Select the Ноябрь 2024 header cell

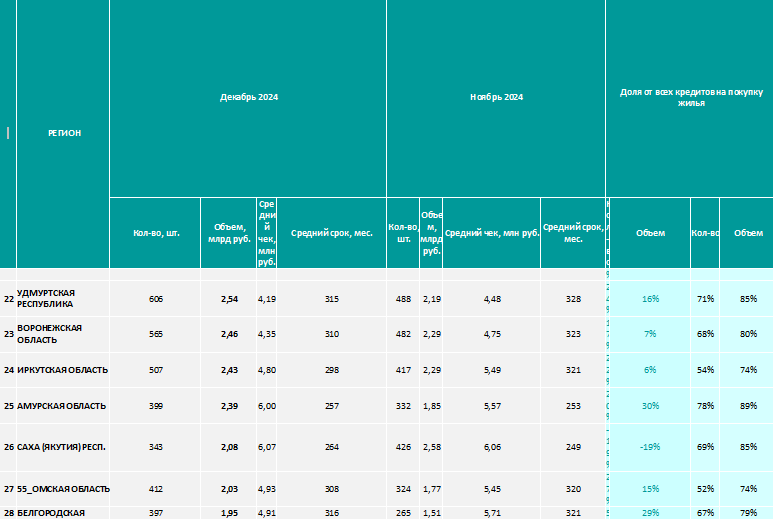(x=496, y=98)
